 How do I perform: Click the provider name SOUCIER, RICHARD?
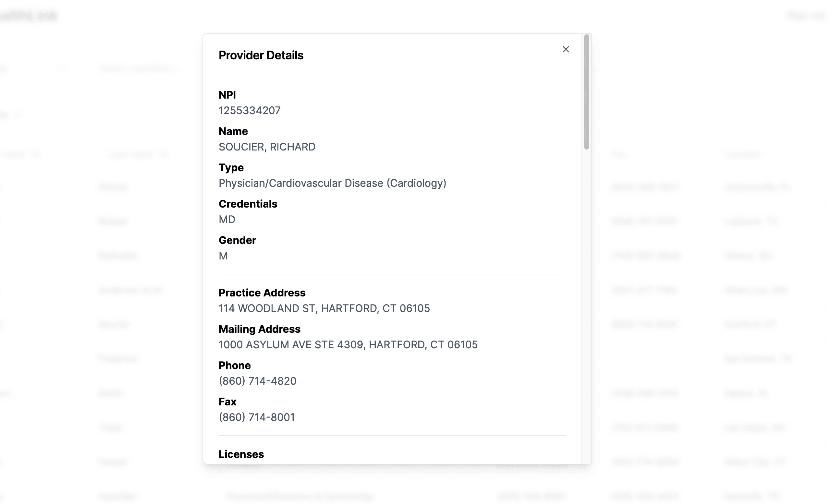click(267, 147)
